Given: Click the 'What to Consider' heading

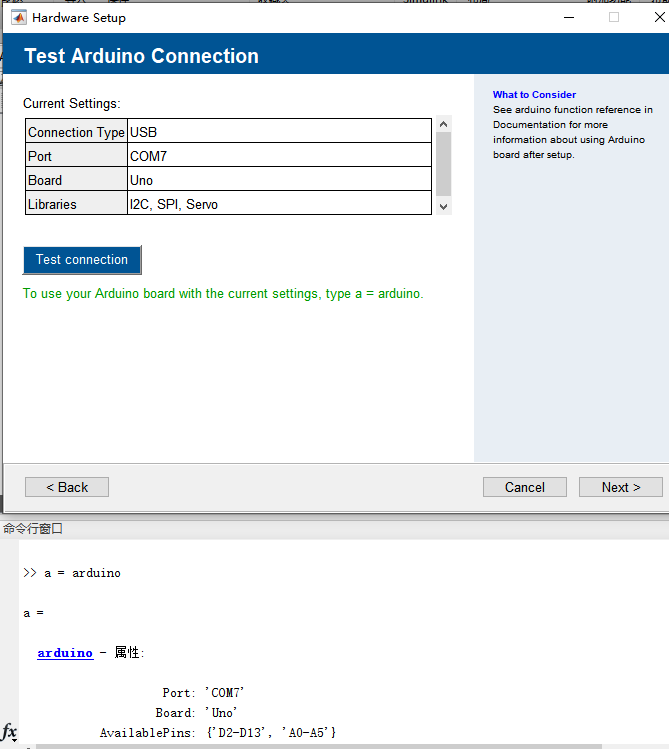Looking at the screenshot, I should coord(534,95).
